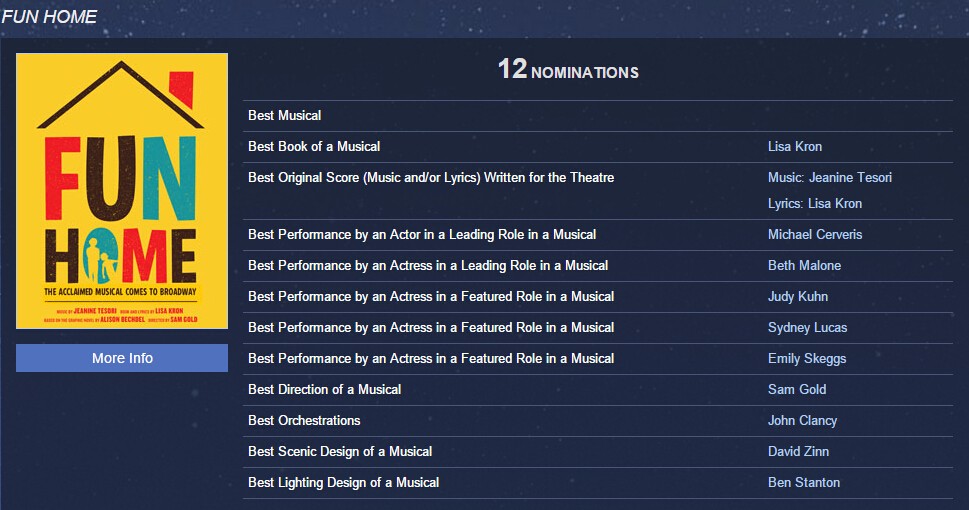Image resolution: width=969 pixels, height=510 pixels.
Task: Select Best Actress in a Leading Role text
Action: (x=428, y=265)
